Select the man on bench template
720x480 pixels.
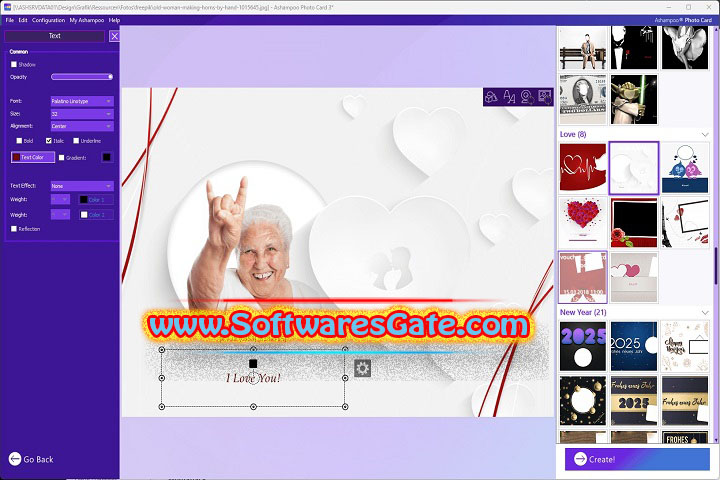(x=583, y=48)
